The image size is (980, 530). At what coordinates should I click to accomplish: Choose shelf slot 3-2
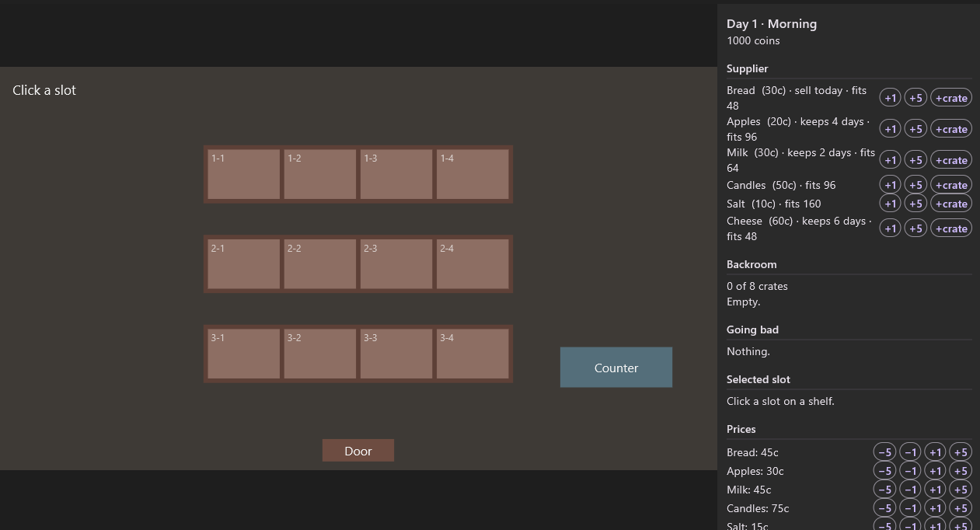(x=320, y=354)
